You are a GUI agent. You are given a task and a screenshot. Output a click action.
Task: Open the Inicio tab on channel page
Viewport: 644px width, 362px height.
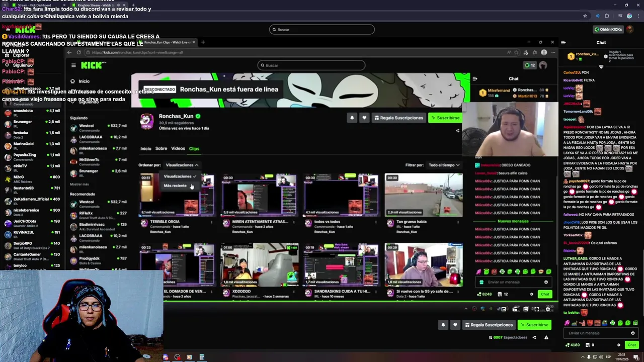[145, 149]
